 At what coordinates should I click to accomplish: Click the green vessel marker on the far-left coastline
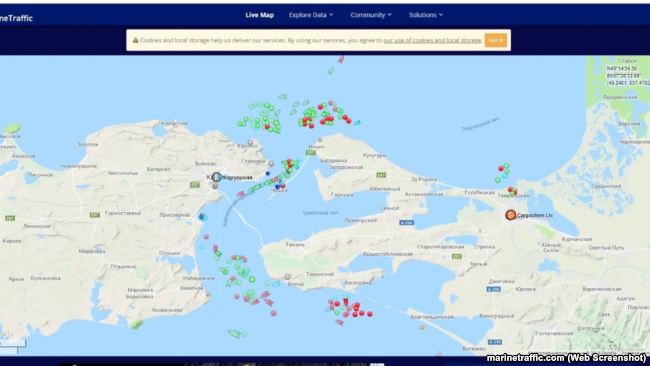pos(12,128)
